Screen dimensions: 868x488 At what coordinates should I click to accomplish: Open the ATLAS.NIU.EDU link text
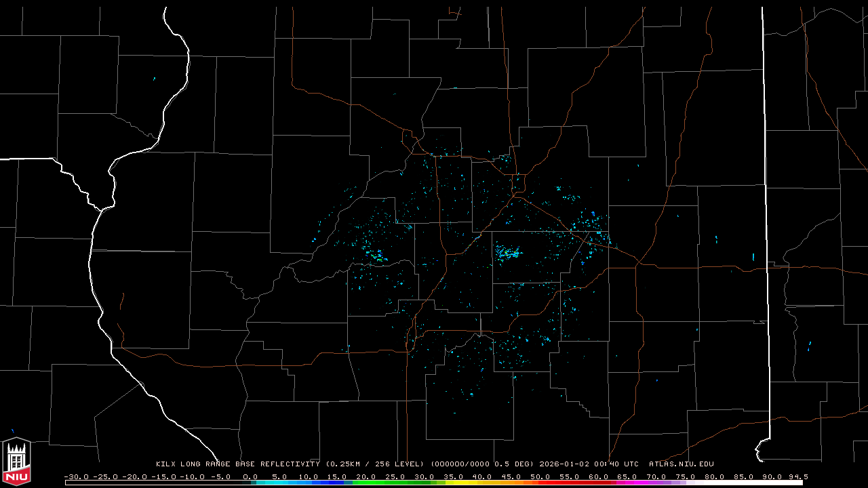[x=681, y=464]
